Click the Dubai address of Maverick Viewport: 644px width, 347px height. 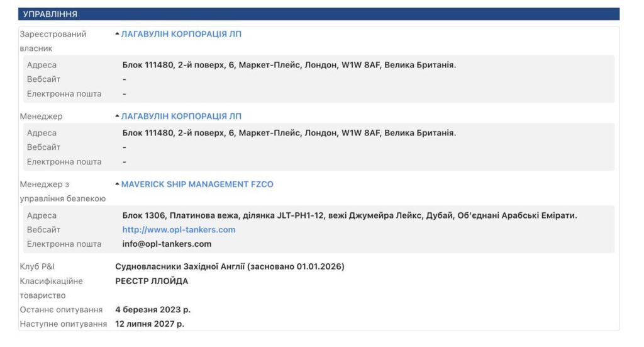click(x=349, y=215)
